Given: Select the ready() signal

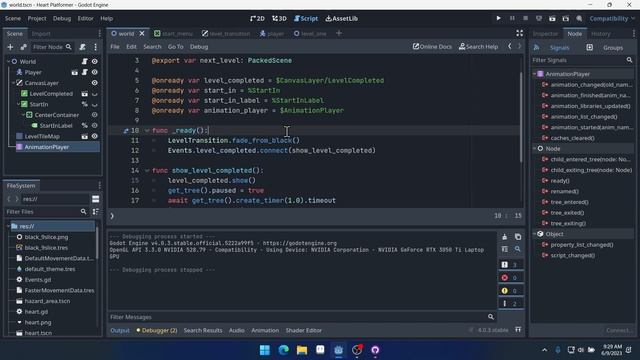Looking at the screenshot, I should point(560,181).
